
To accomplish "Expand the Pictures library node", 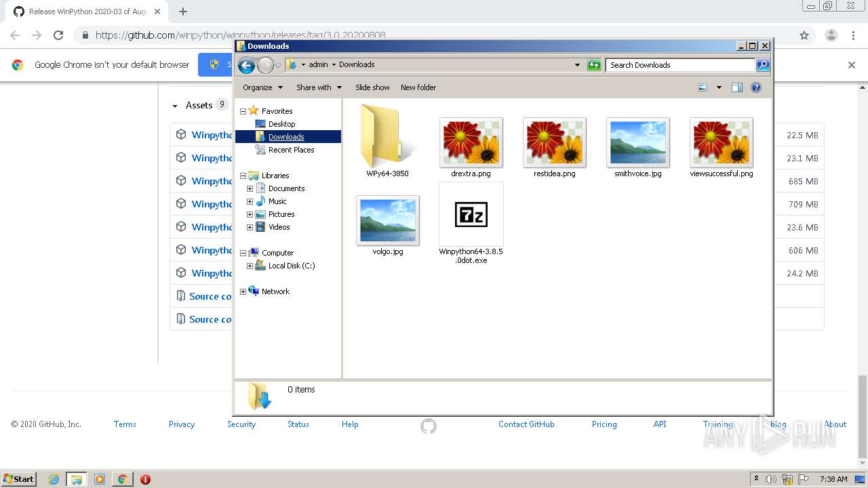I will [x=250, y=214].
